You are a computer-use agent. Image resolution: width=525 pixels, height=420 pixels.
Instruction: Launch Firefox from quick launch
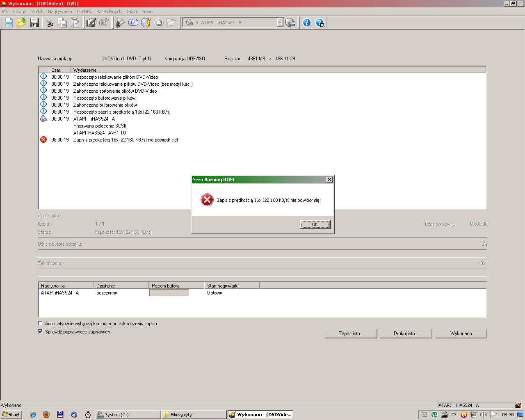[46, 415]
